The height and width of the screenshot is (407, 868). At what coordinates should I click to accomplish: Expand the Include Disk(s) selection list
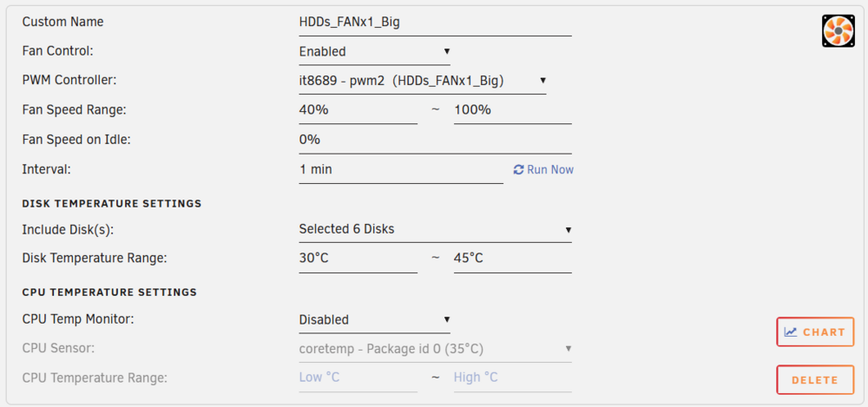click(x=435, y=229)
